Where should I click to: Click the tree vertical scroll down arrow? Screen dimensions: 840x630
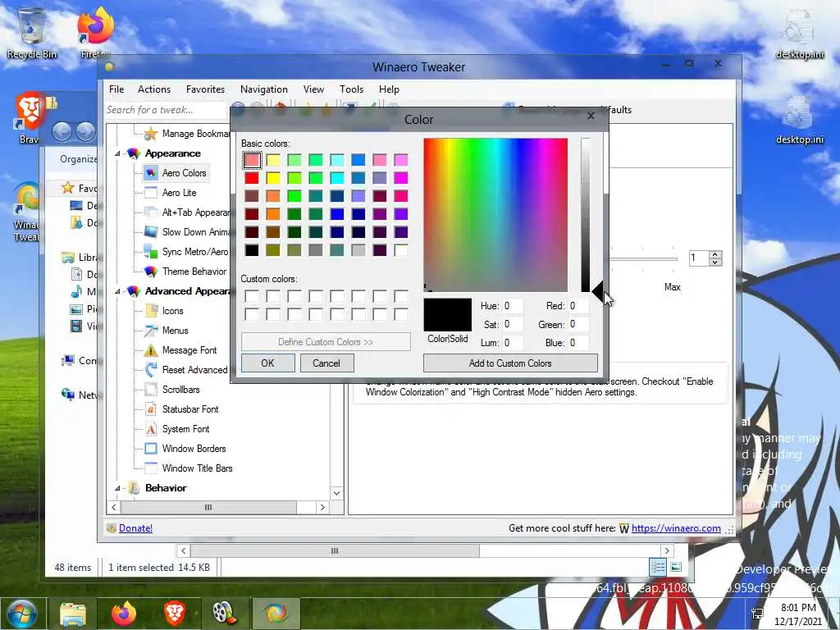click(337, 493)
